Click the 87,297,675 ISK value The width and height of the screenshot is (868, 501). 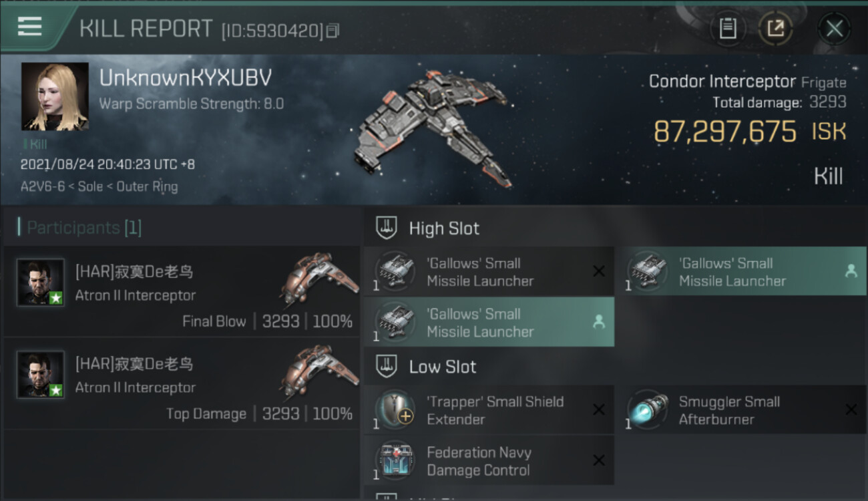point(749,132)
